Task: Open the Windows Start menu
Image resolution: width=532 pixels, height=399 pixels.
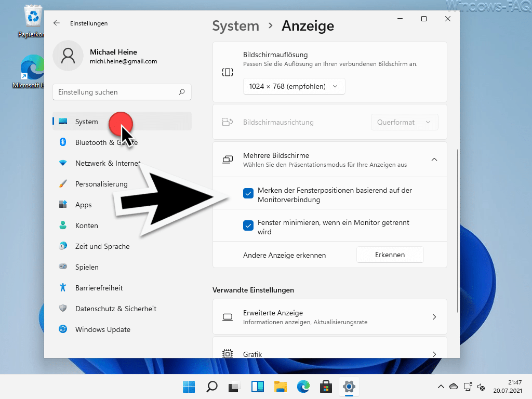Action: 189,387
